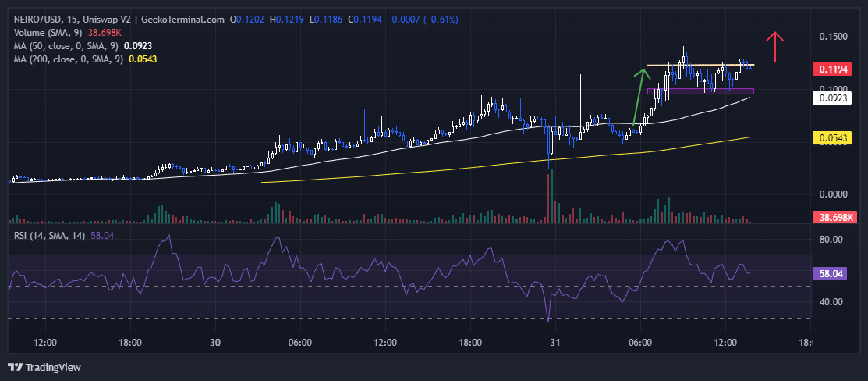
Task: Click the MA 50 value 0.0923 in the legend
Action: (138, 45)
